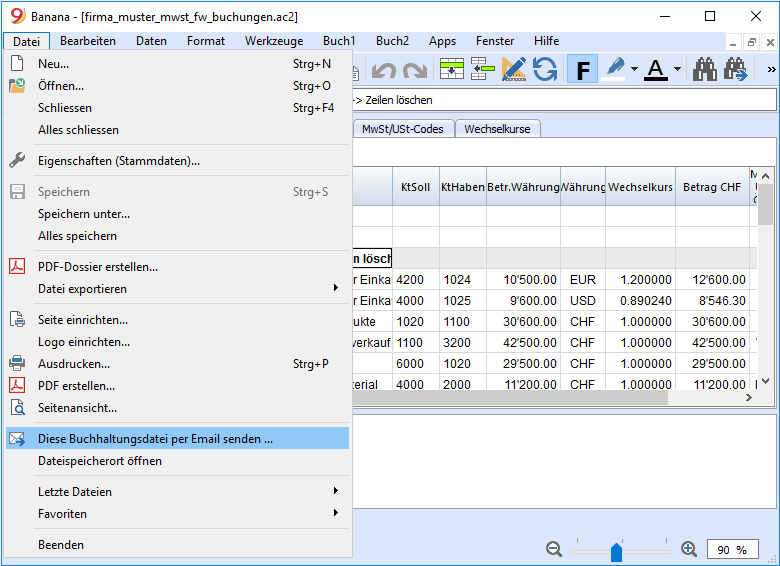
Task: Click Beenden to quit Banana
Action: (x=177, y=545)
